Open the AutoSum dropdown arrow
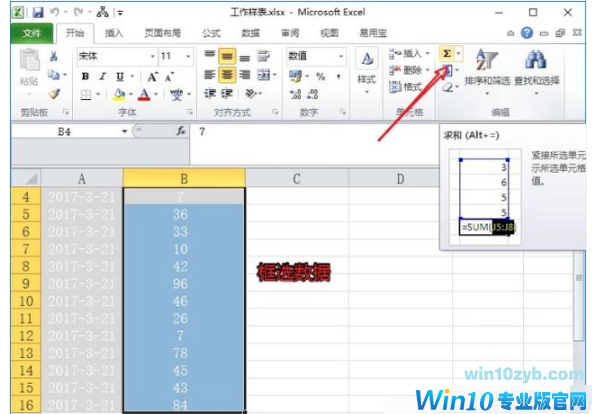Image resolution: width=592 pixels, height=414 pixels. coord(459,54)
